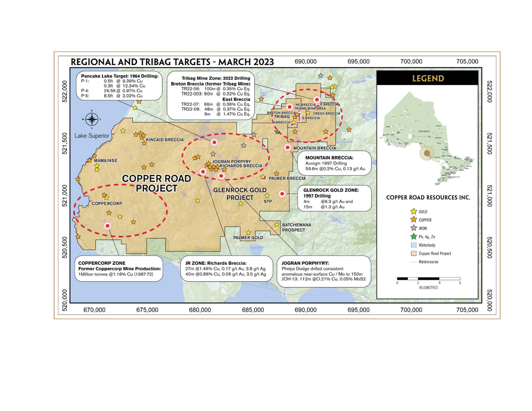Click the CREEK BRECCIA label
This screenshot has width=532, height=411.
click(327, 113)
